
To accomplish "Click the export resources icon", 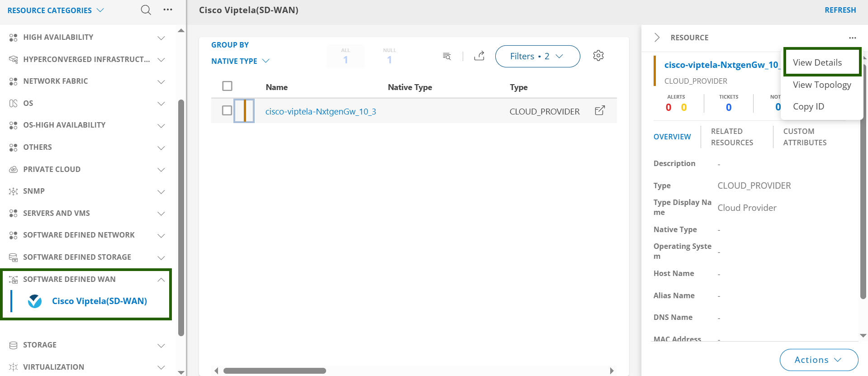I will (x=479, y=56).
